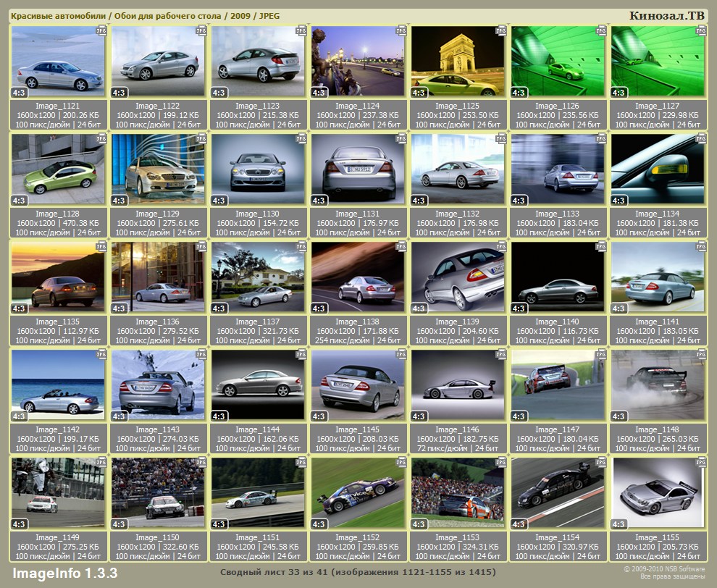Click the '116.73 КБ' size under Image_1140
This screenshot has width=717, height=588.
point(579,331)
